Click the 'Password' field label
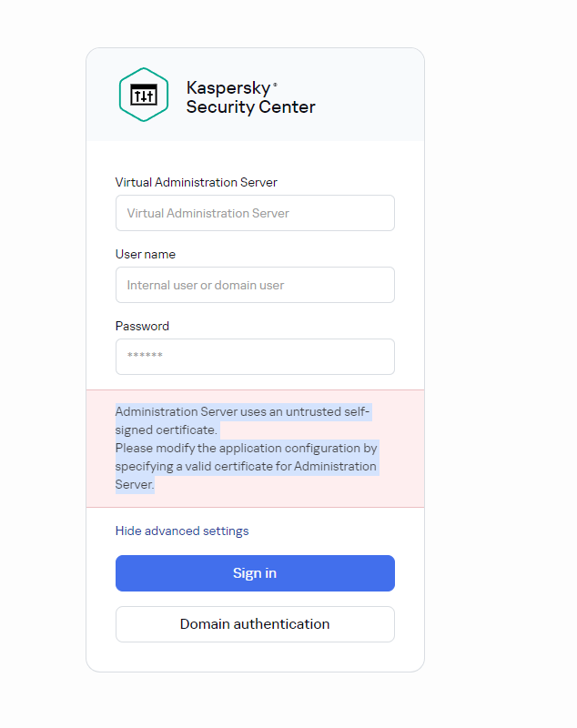The height and width of the screenshot is (728, 577). click(142, 326)
